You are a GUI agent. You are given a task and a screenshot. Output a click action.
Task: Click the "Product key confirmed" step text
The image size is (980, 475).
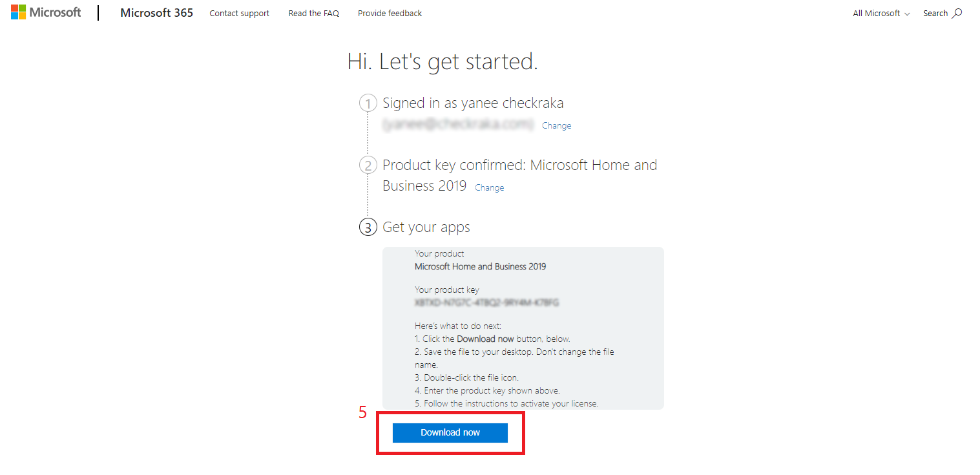pyautogui.click(x=519, y=165)
